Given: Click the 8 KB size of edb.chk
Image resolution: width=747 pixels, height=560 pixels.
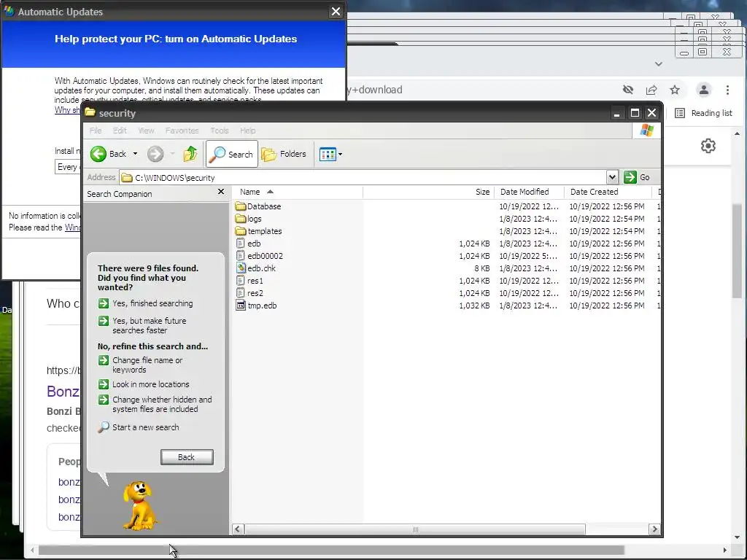Looking at the screenshot, I should point(481,268).
